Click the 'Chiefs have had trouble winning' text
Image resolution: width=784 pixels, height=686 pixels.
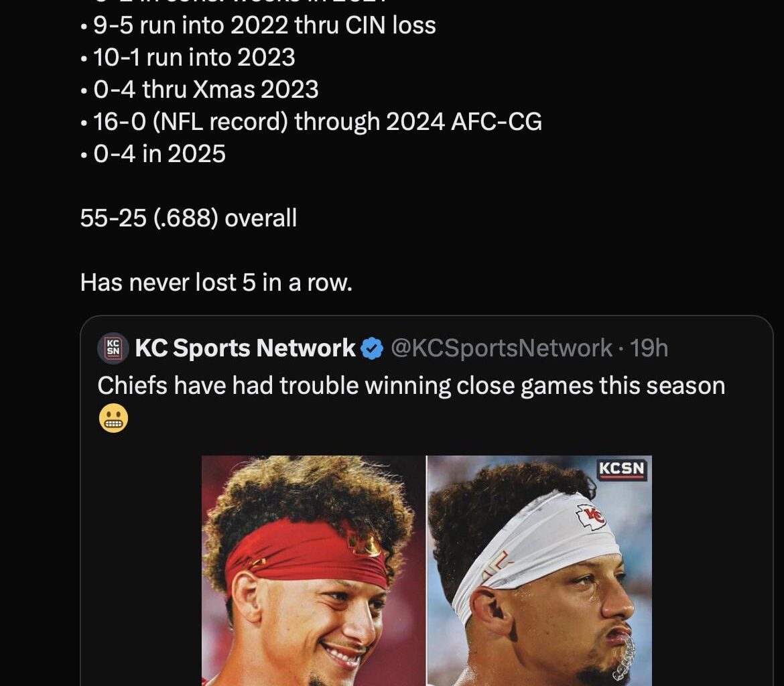click(412, 385)
